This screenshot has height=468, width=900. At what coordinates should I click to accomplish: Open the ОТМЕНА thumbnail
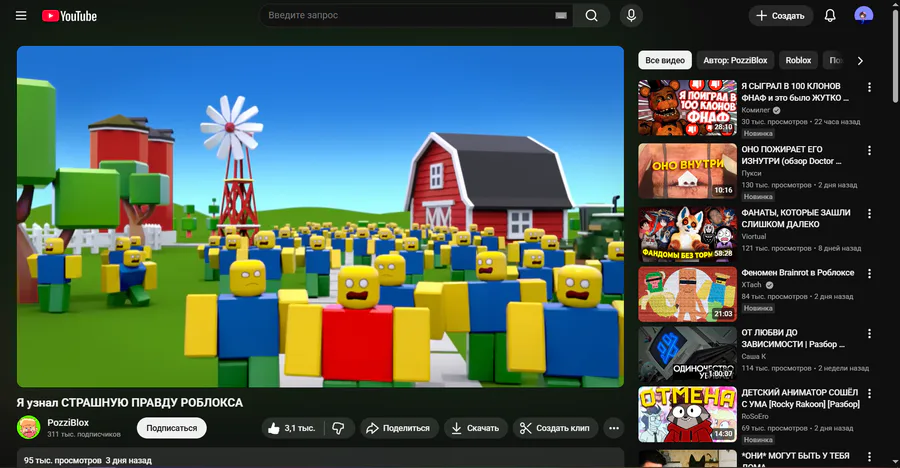[687, 415]
